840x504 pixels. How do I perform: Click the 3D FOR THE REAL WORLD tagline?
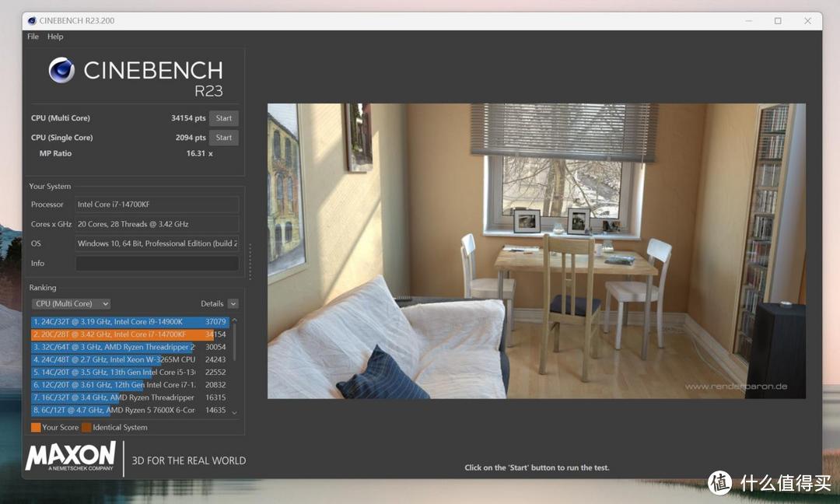189,460
